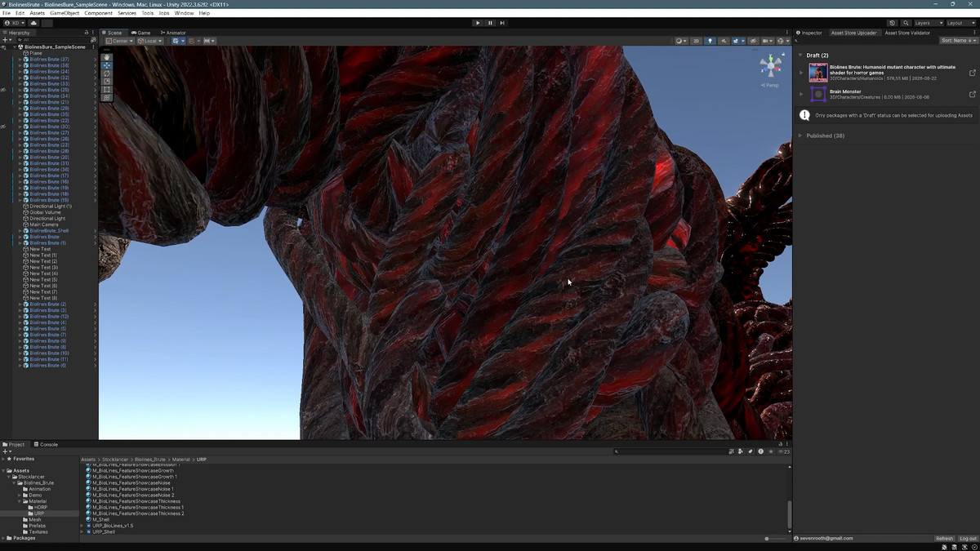Click the Refresh button

[x=945, y=539]
